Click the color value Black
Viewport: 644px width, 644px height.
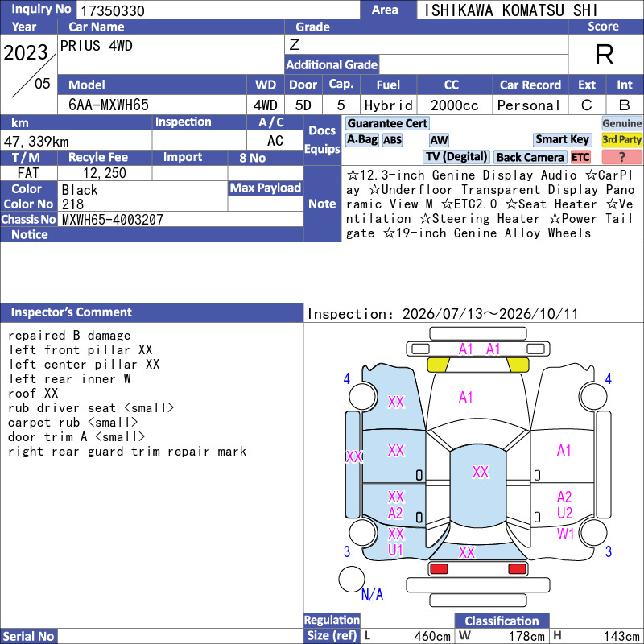click(80, 190)
